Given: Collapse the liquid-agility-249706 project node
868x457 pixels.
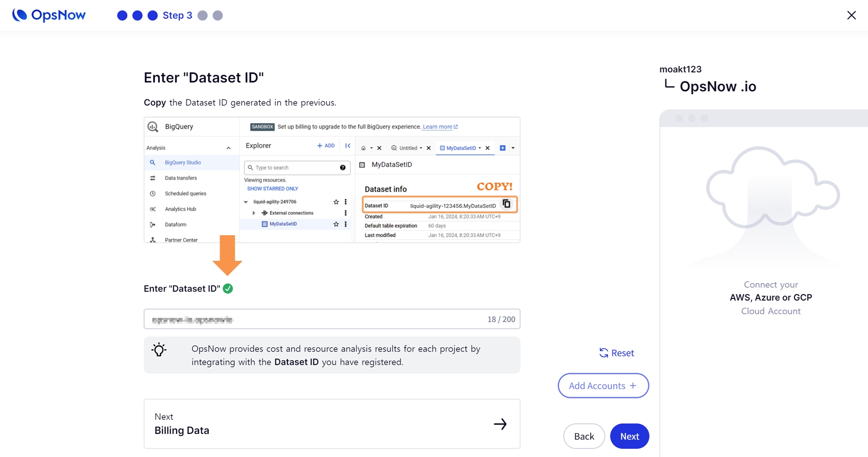Looking at the screenshot, I should click(246, 202).
